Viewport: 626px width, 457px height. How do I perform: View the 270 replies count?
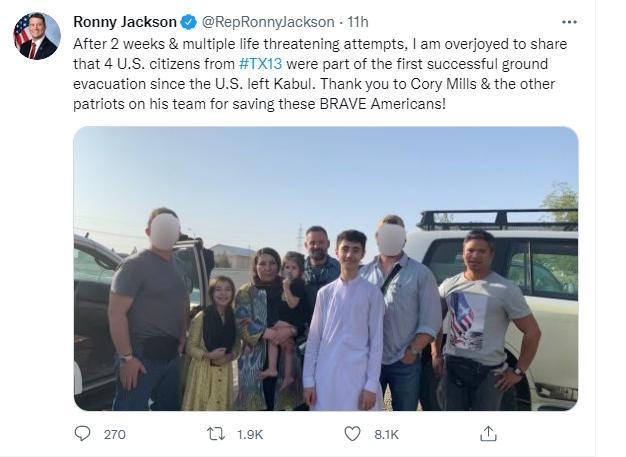point(115,434)
